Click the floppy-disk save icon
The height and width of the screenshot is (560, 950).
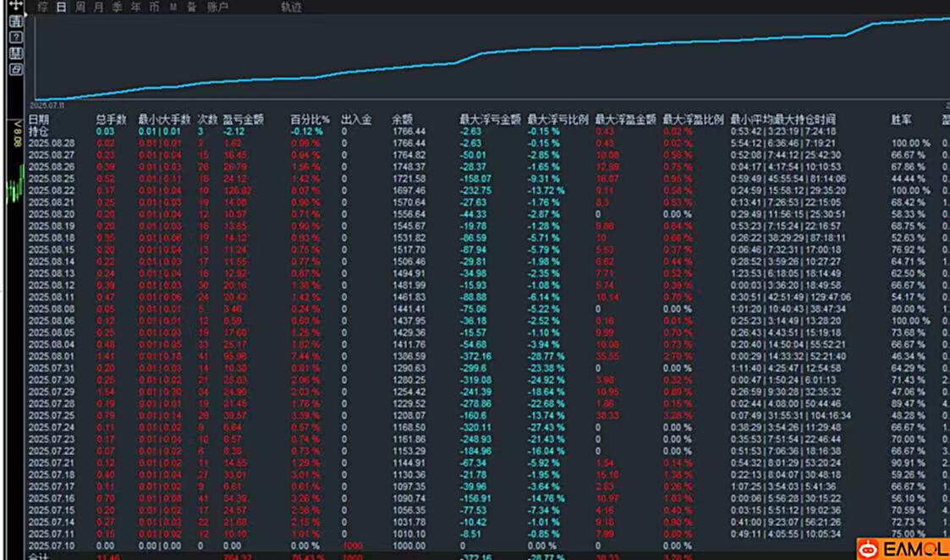[16, 52]
